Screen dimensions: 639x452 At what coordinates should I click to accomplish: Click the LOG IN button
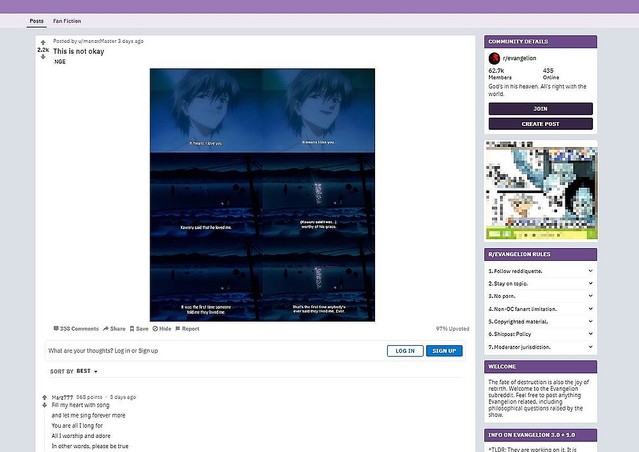(404, 351)
